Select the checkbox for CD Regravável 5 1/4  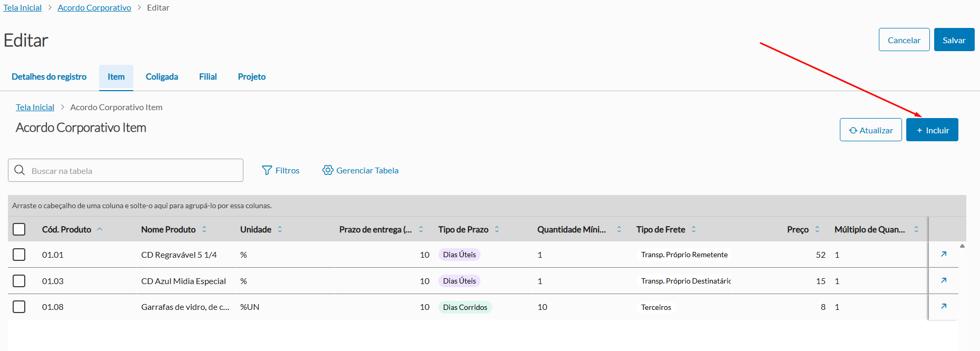point(19,255)
